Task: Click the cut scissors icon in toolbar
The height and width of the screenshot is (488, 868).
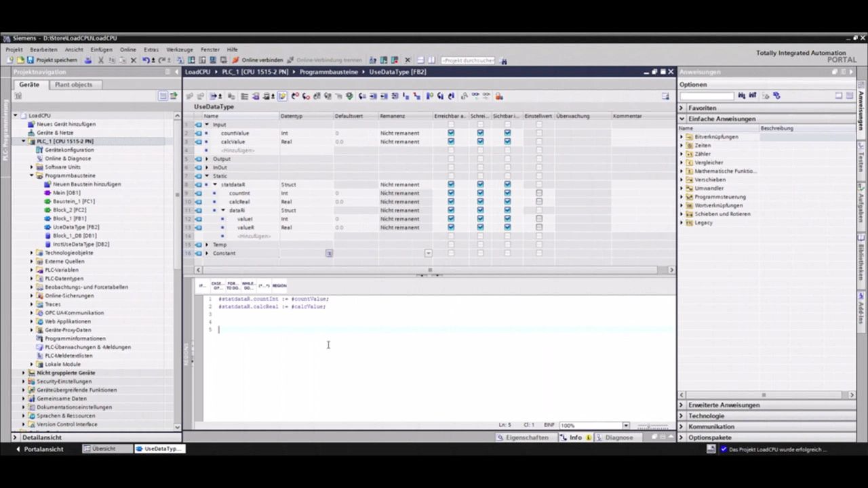Action: pyautogui.click(x=101, y=60)
